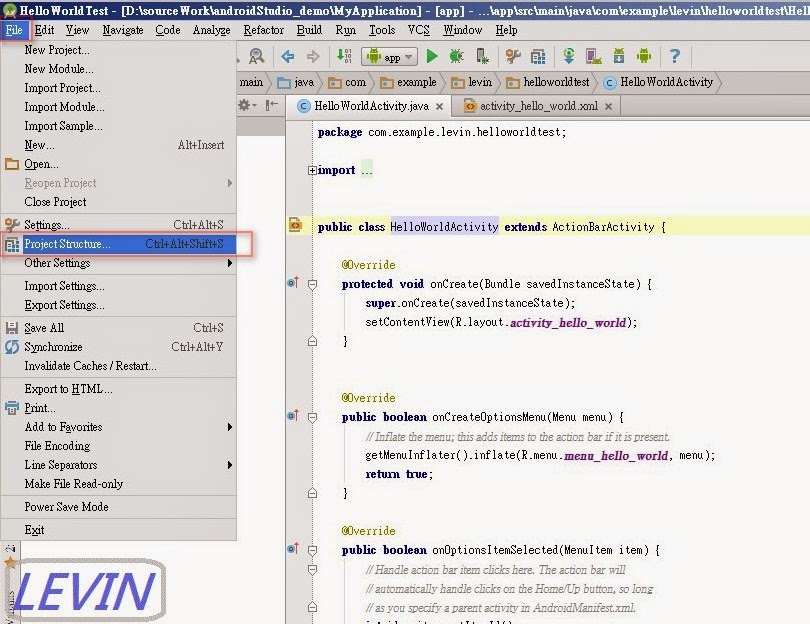Viewport: 810px width, 624px height.
Task: Open Android Device Monitor icon
Action: point(644,56)
